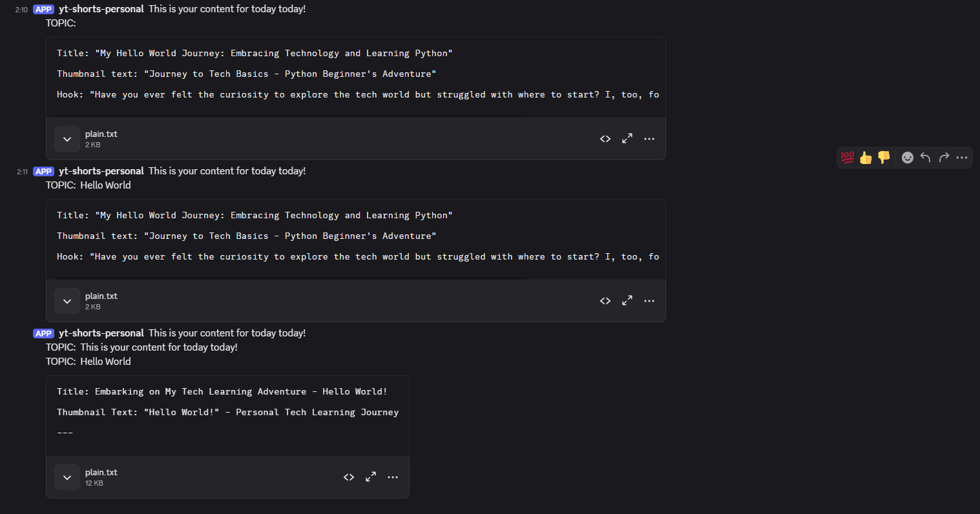The width and height of the screenshot is (980, 514).
Task: Click the 2:11 message timestamp
Action: (x=22, y=172)
